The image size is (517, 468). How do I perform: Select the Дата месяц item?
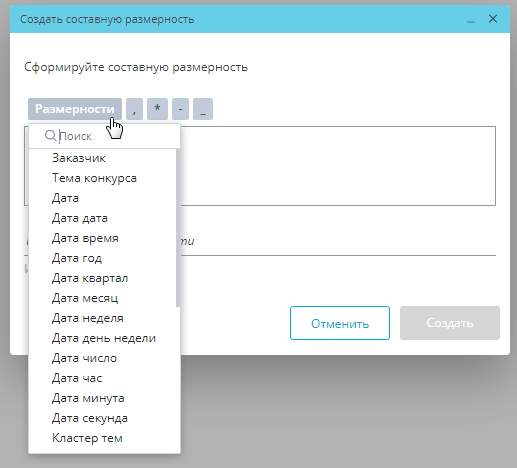[85, 298]
